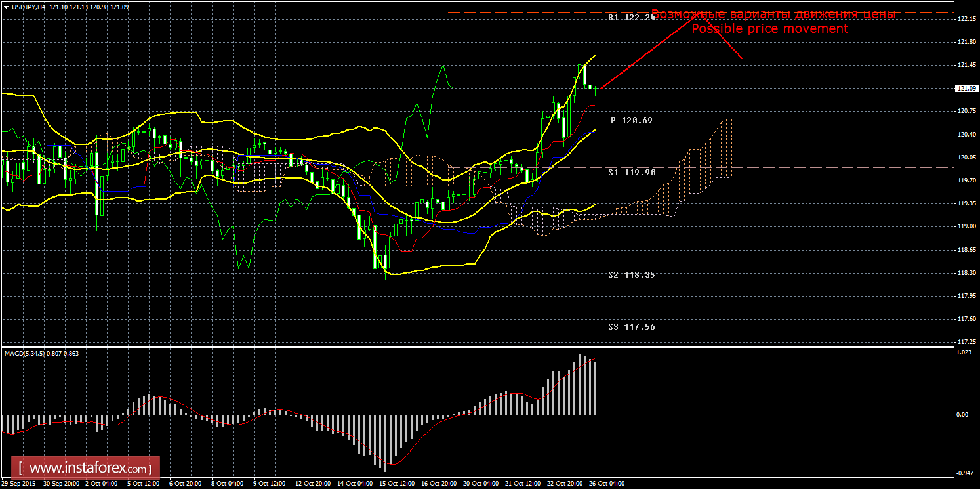
Task: Click the MACD 0.00 zero level label
Action: tap(962, 415)
